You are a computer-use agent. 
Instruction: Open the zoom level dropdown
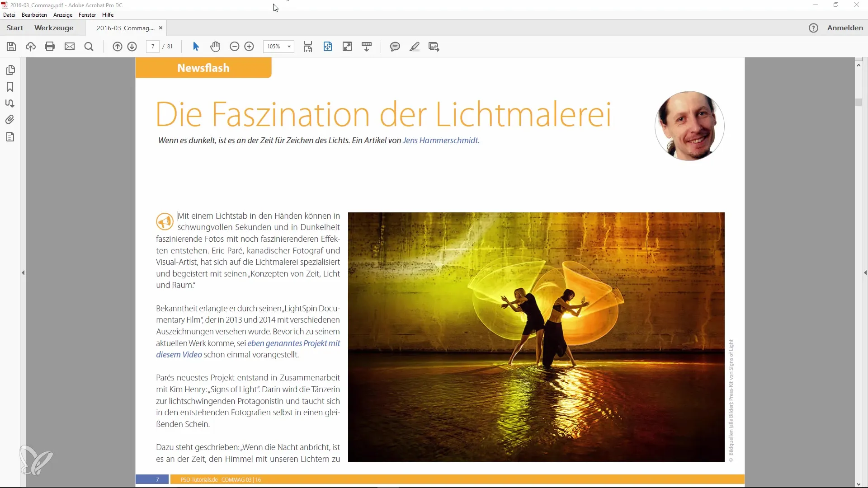[x=288, y=47]
